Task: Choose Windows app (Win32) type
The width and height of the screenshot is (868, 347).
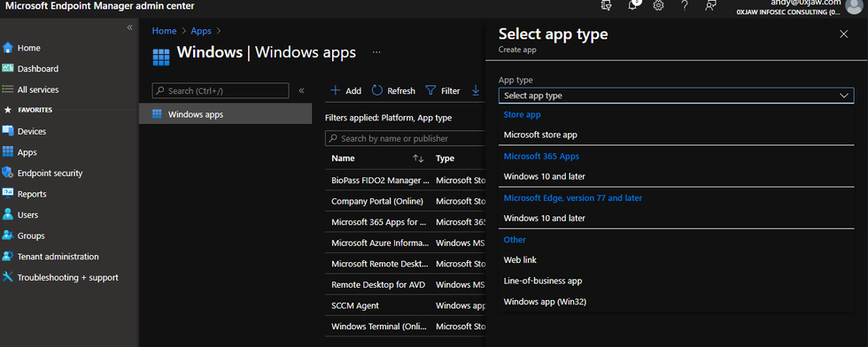Action: (x=545, y=302)
